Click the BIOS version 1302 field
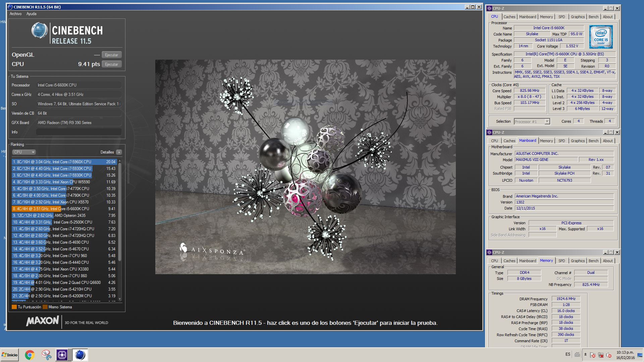The image size is (644, 362). coord(564,202)
